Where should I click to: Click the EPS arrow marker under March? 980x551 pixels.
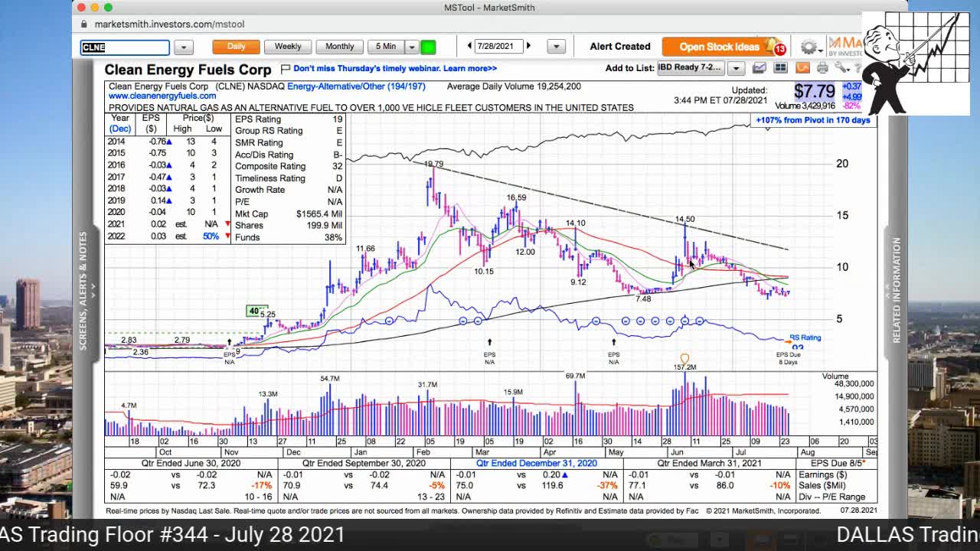489,342
